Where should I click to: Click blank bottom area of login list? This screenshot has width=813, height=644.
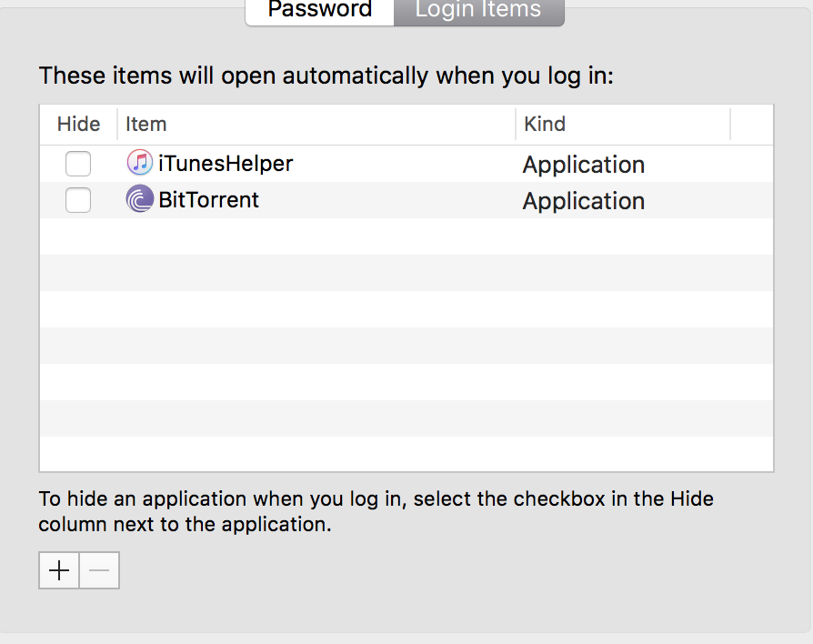point(406,454)
